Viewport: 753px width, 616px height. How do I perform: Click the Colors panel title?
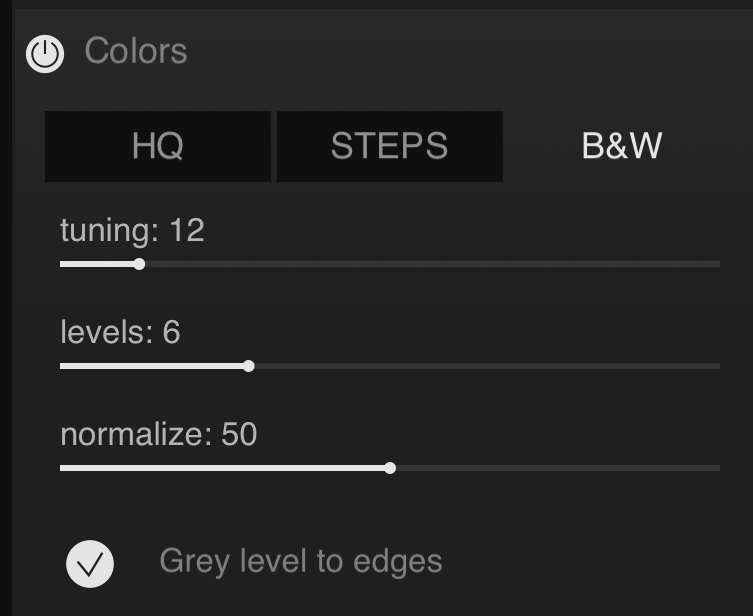pyautogui.click(x=135, y=51)
